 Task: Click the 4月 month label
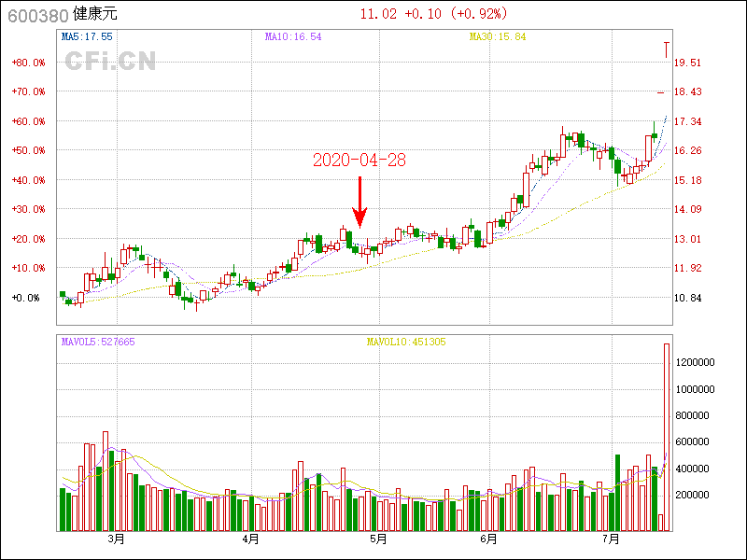pyautogui.click(x=249, y=539)
